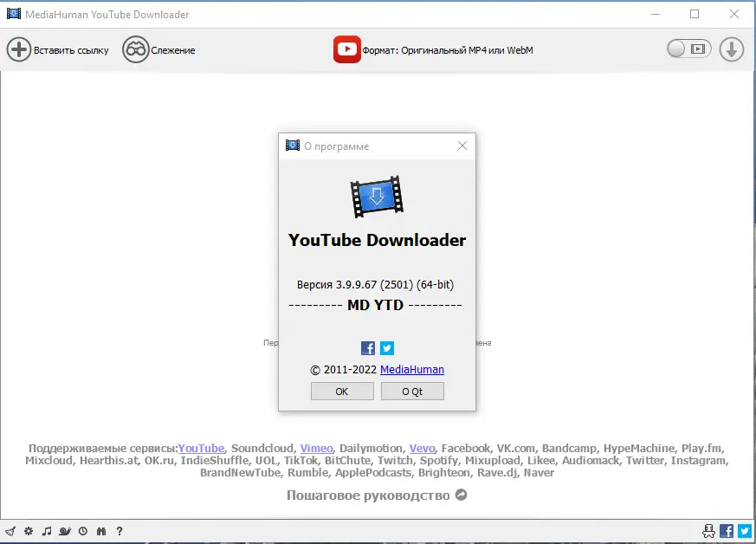
Task: Click the YouTube logo next to Формат
Action: pyautogui.click(x=346, y=49)
